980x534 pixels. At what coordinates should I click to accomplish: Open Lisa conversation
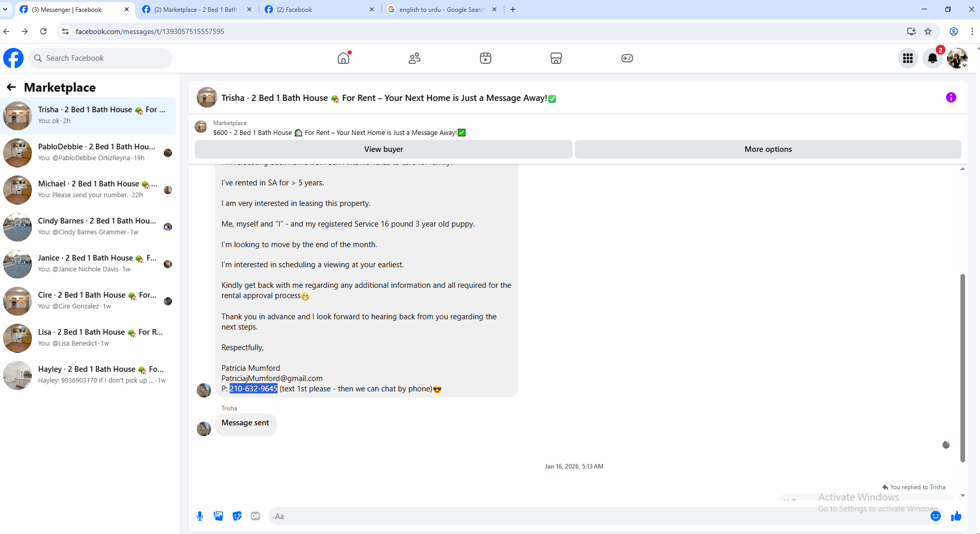pos(89,338)
